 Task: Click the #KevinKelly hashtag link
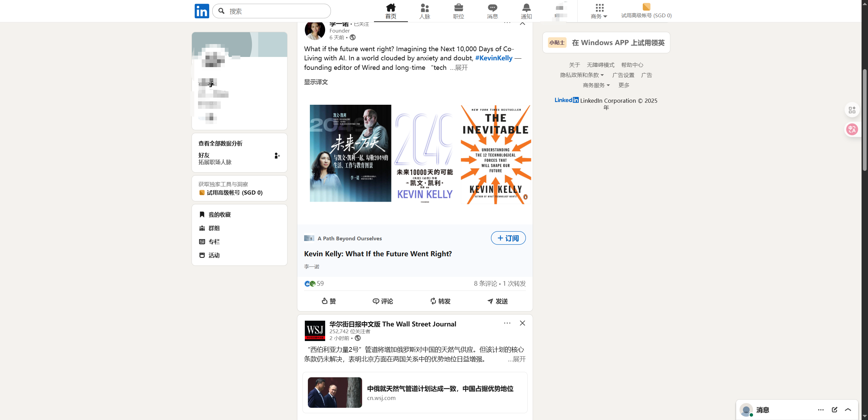coord(494,58)
